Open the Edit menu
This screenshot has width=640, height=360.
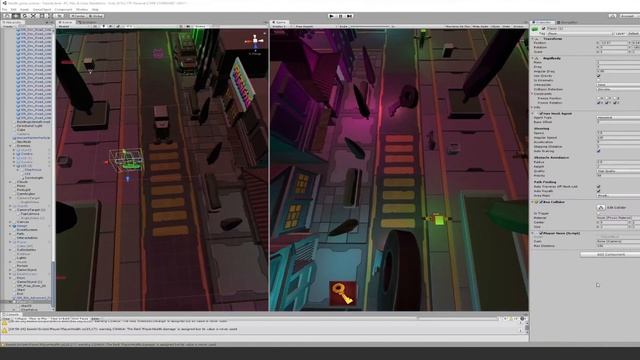click(13, 9)
